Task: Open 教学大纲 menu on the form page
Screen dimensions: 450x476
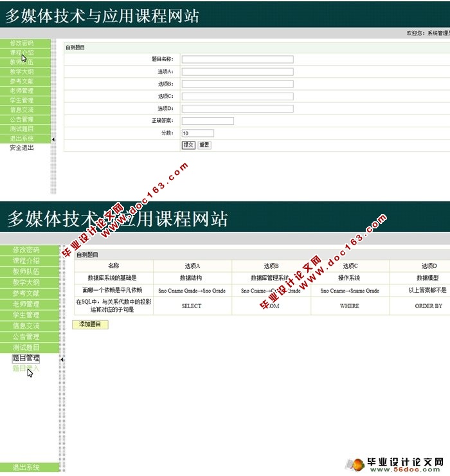Action: [25, 71]
